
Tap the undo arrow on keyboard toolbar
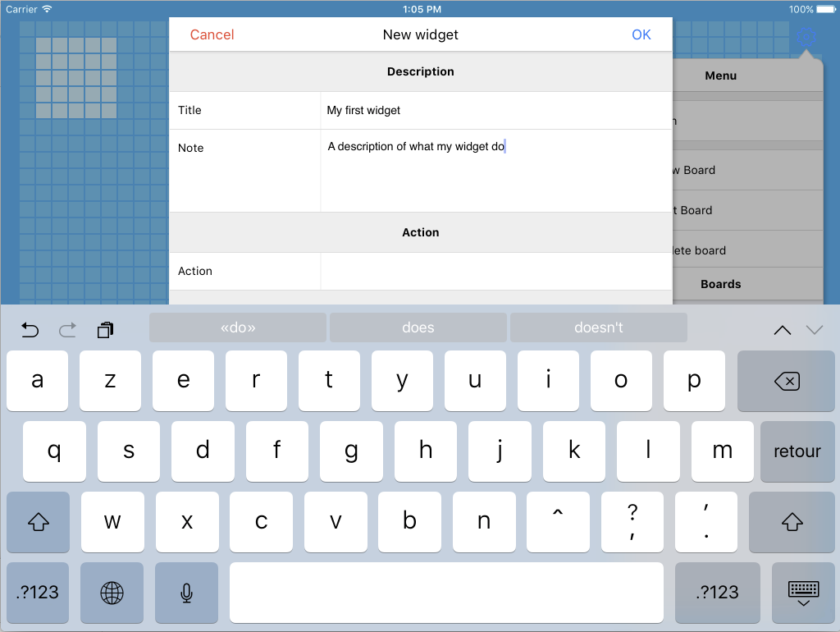[x=30, y=330]
